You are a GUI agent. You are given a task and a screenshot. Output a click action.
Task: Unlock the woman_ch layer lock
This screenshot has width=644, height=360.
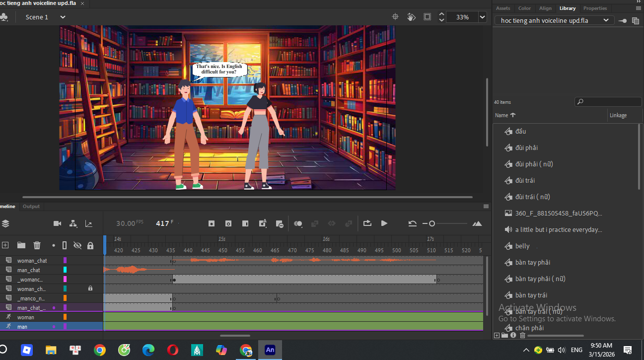[90, 288]
